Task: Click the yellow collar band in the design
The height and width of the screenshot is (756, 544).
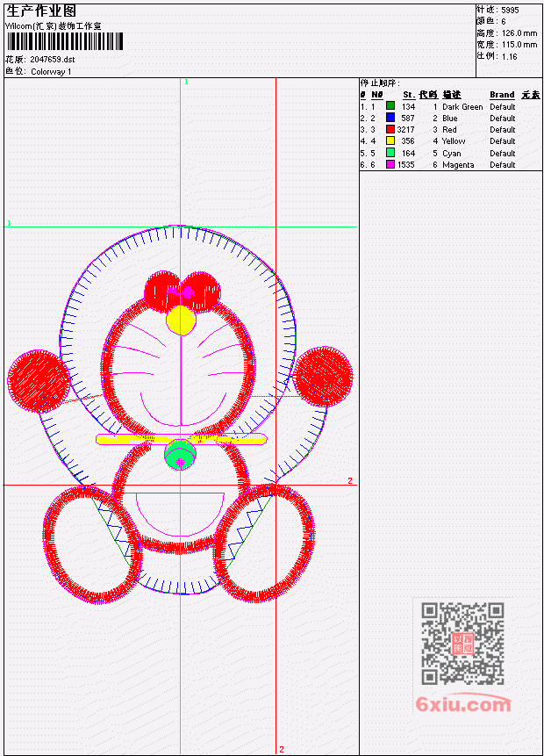Action: click(x=181, y=439)
